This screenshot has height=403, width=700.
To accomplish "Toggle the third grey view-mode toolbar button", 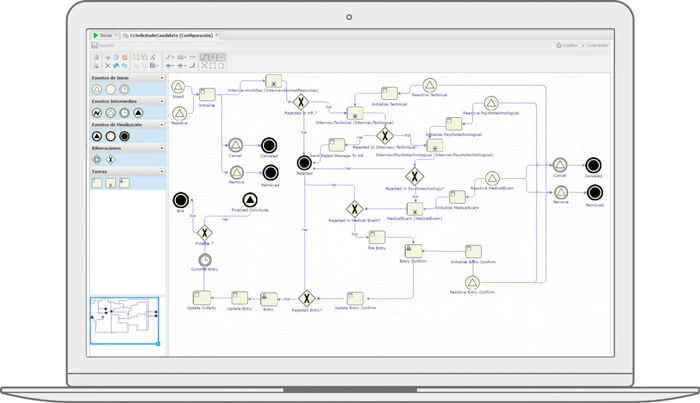I will click(x=221, y=57).
